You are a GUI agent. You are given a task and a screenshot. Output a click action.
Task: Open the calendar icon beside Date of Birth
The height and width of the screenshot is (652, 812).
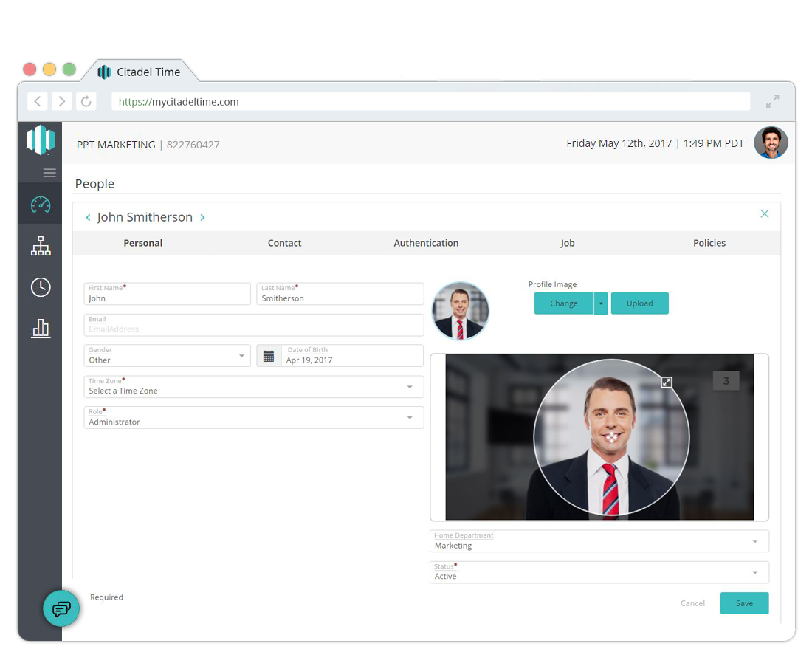point(269,355)
